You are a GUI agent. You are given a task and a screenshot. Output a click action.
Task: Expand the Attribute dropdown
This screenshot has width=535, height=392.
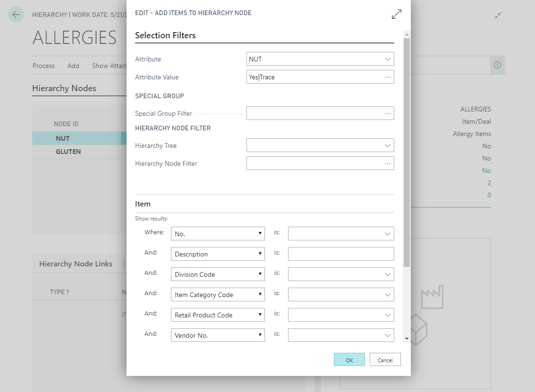[388, 59]
